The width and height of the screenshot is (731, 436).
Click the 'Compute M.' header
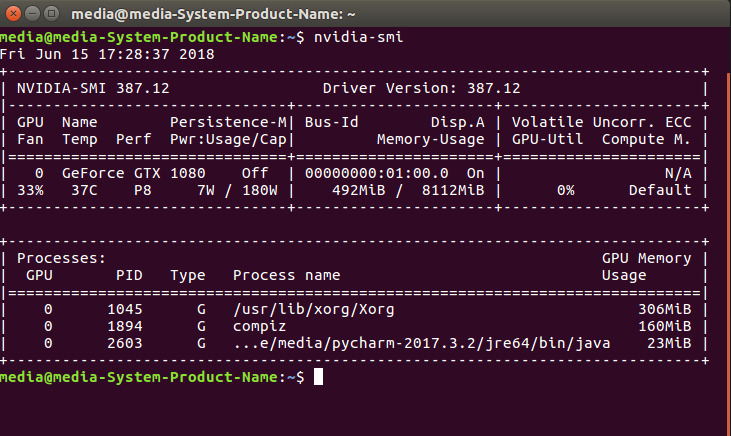pos(646,139)
